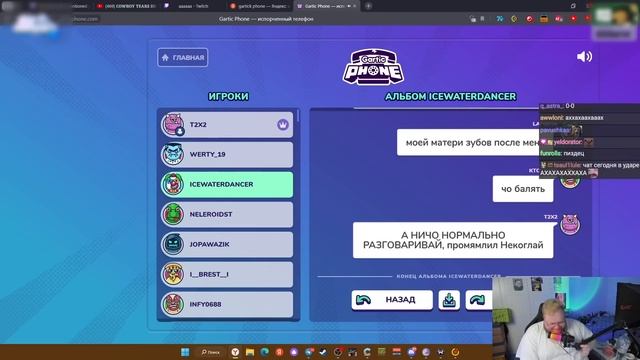Open Yandex Browser from the taskbar

tap(235, 352)
